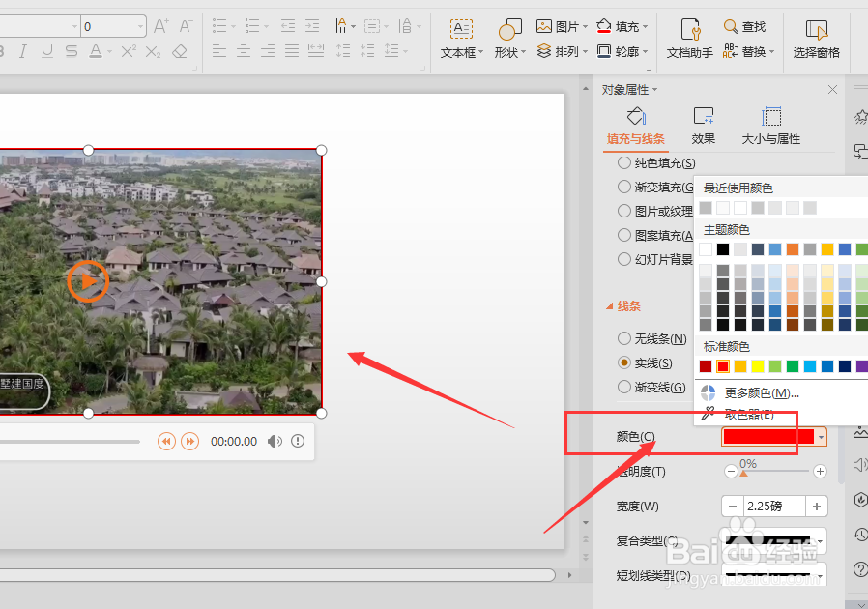Rewind the video with backward button
868x609 pixels.
(x=166, y=441)
